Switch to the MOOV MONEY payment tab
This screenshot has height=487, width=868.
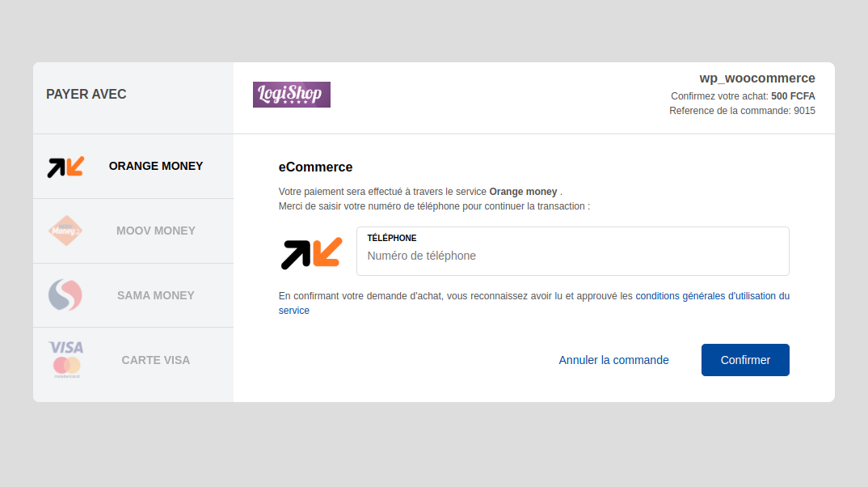[133, 231]
